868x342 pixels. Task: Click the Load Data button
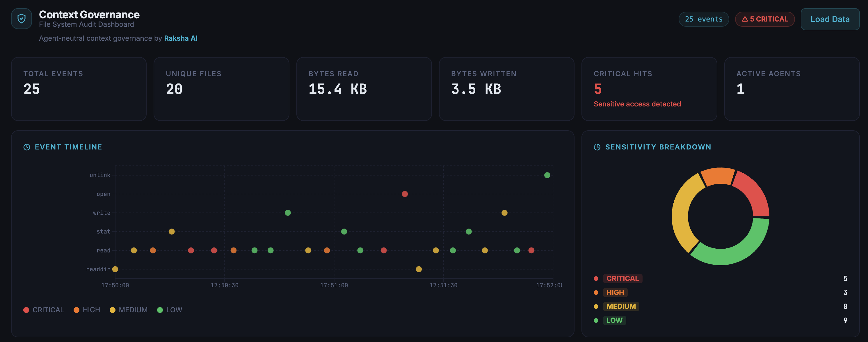point(830,19)
